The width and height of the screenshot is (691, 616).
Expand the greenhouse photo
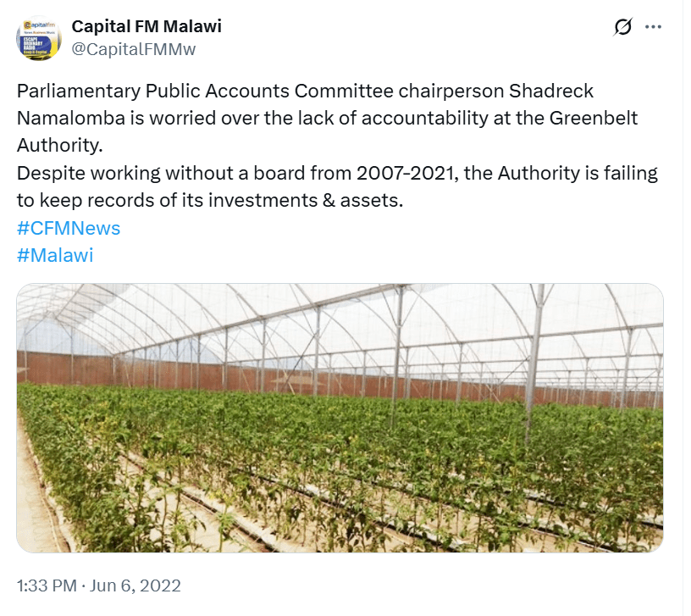[x=340, y=418]
